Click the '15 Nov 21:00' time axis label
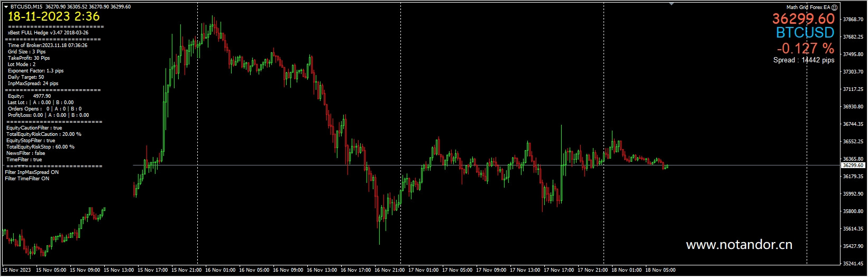868x277 pixels. (x=186, y=270)
